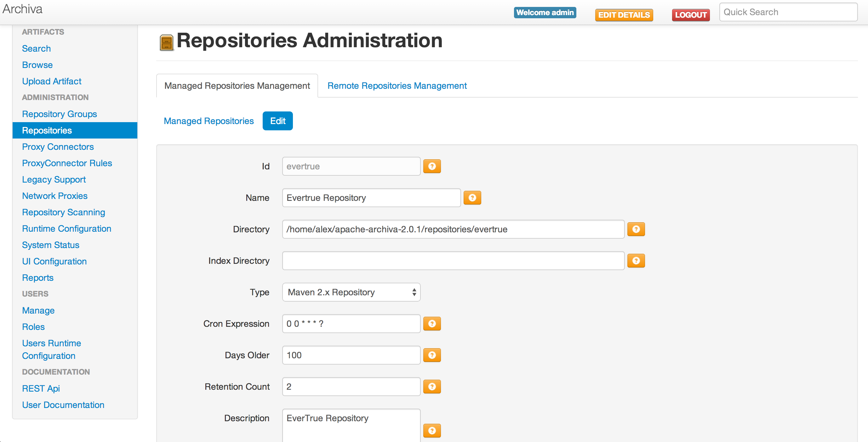Select the Edit pill tab
This screenshot has width=868, height=442.
coord(278,121)
